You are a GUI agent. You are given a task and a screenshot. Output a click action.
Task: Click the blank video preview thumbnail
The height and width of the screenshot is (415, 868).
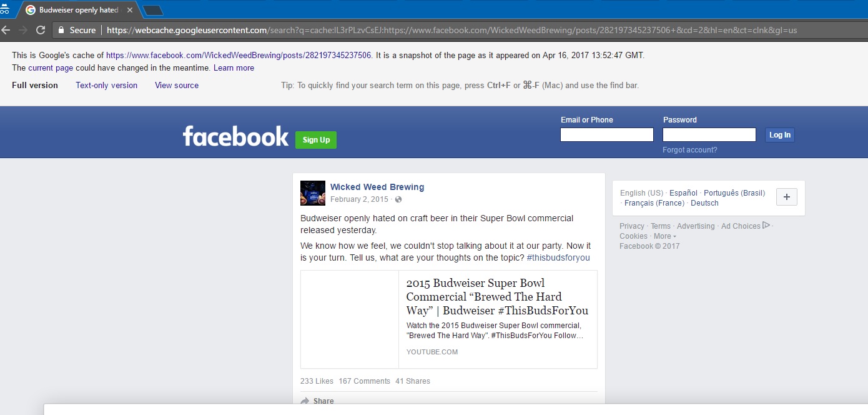350,319
